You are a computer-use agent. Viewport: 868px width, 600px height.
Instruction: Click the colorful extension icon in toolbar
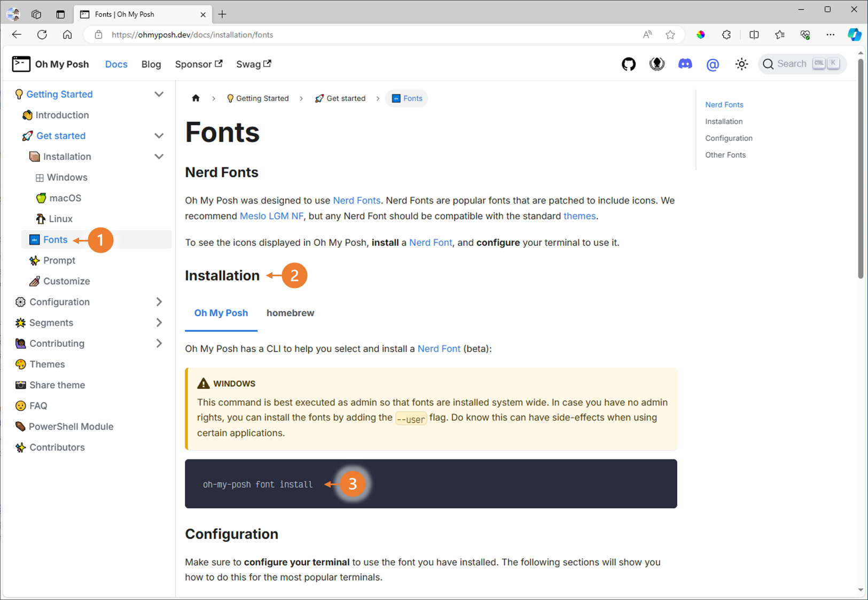[701, 35]
